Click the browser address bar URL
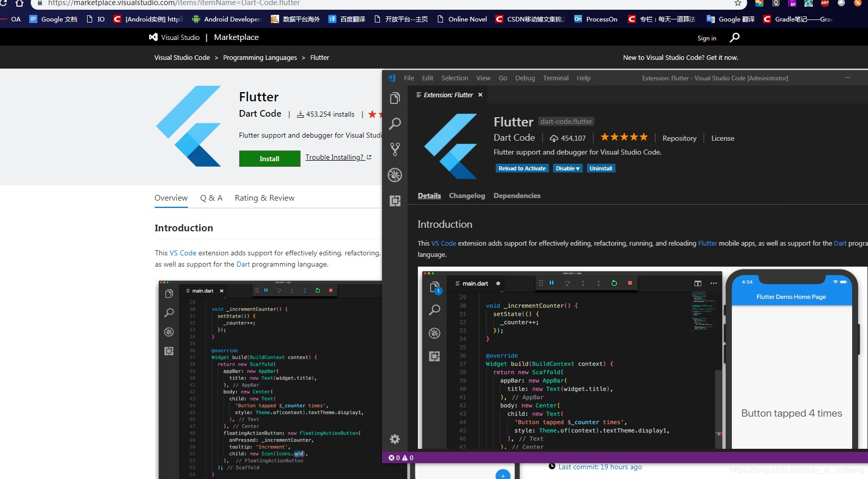Image resolution: width=868 pixels, height=479 pixels. pyautogui.click(x=174, y=3)
